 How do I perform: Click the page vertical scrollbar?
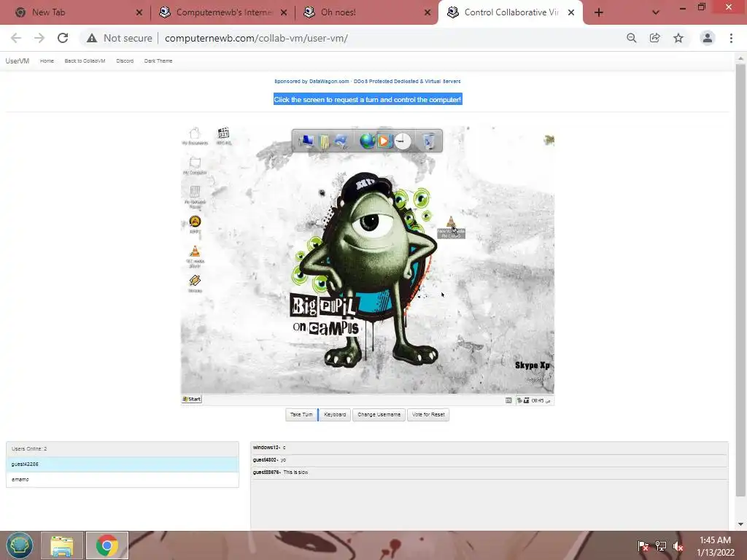coord(740,280)
